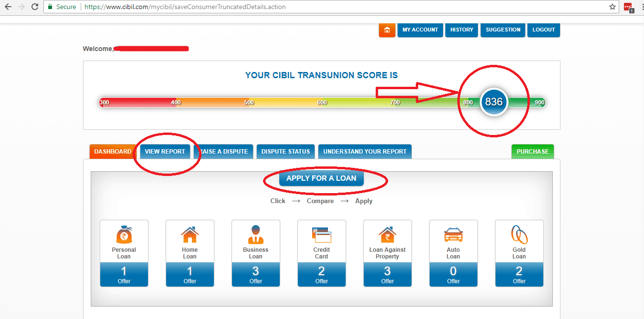Click the Business Loan person icon
Viewport: 644px width, 319px height.
[256, 235]
